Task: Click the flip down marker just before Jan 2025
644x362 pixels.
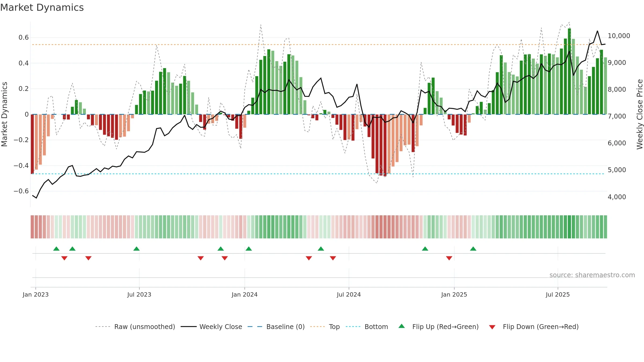Action: [x=449, y=258]
